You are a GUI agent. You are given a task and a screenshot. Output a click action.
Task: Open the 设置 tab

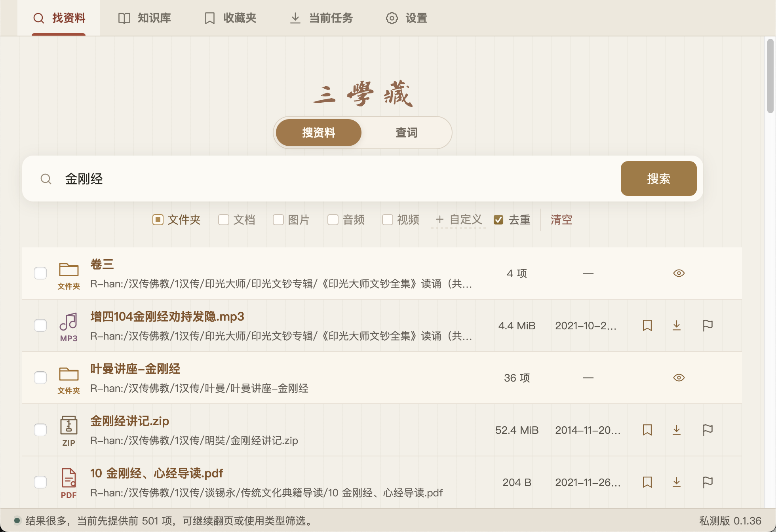tap(407, 18)
